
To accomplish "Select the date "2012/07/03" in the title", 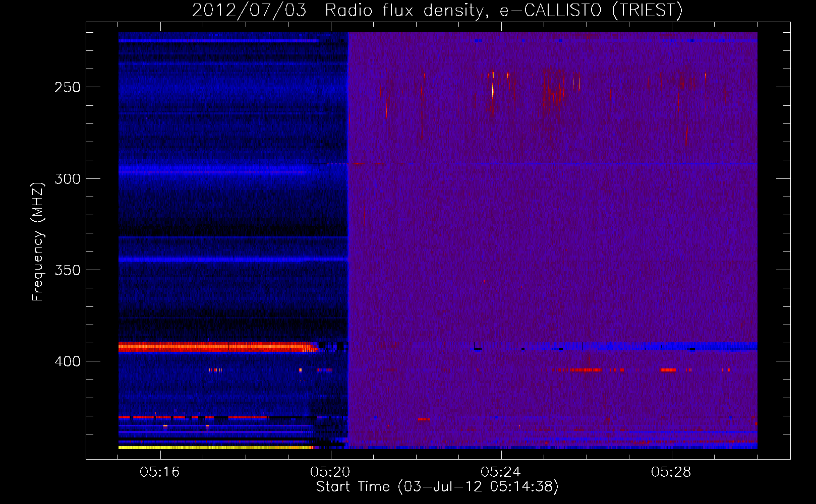I will pos(249,10).
